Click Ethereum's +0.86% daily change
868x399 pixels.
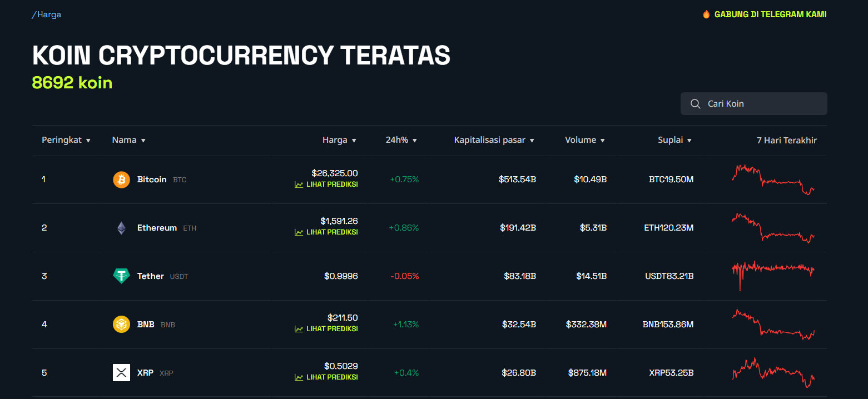pyautogui.click(x=404, y=228)
